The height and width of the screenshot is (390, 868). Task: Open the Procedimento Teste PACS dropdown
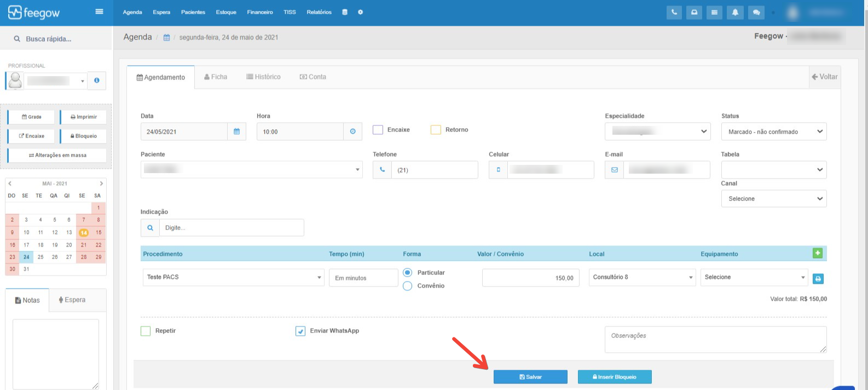(x=234, y=277)
